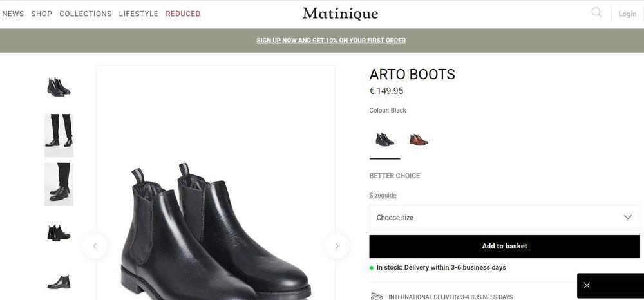Click the international delivery truck icon

[x=377, y=296]
